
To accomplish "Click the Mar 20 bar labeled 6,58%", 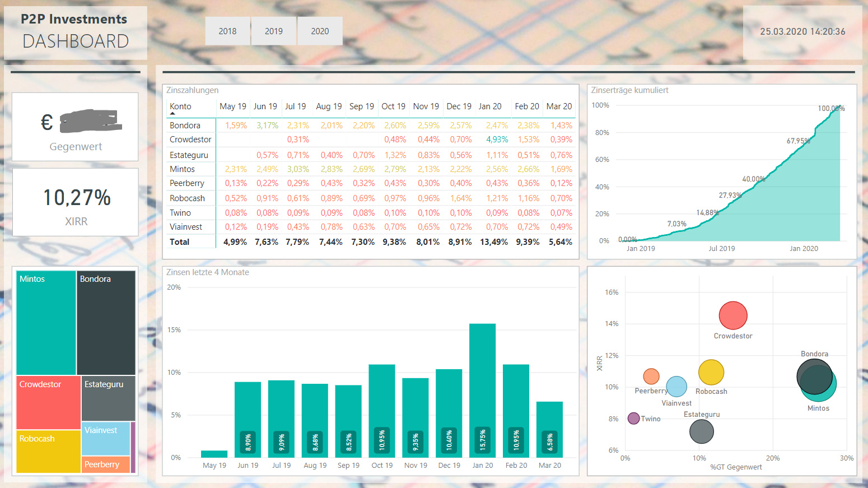I will pyautogui.click(x=550, y=430).
